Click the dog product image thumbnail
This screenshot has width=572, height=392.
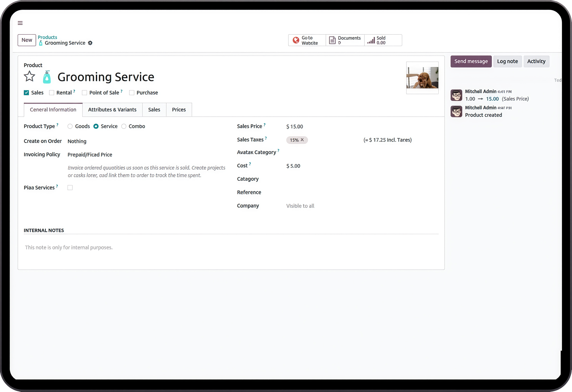tap(422, 78)
